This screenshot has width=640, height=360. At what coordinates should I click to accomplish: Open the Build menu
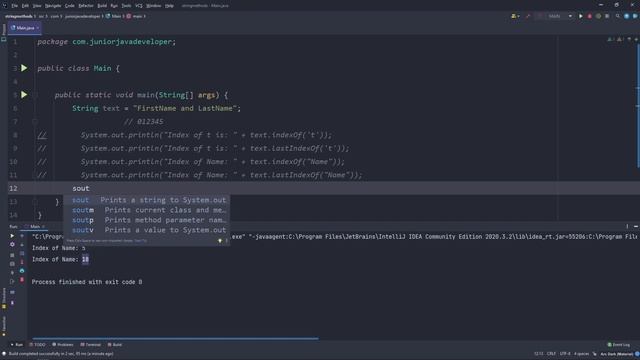(x=102, y=6)
